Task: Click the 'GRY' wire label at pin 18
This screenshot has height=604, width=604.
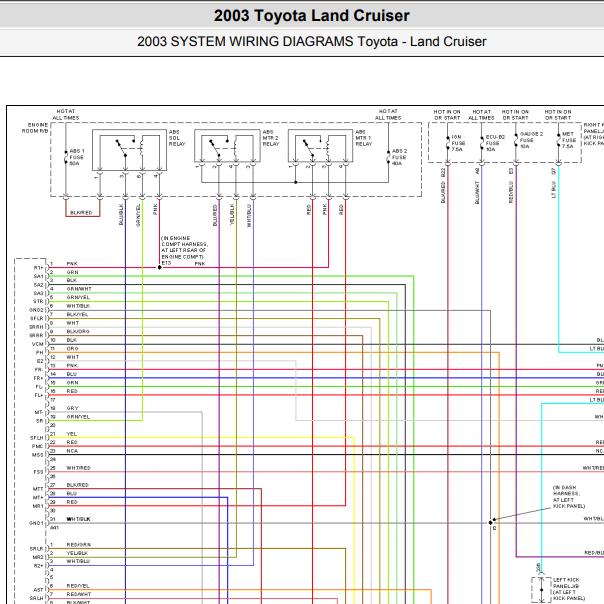Action: point(72,408)
